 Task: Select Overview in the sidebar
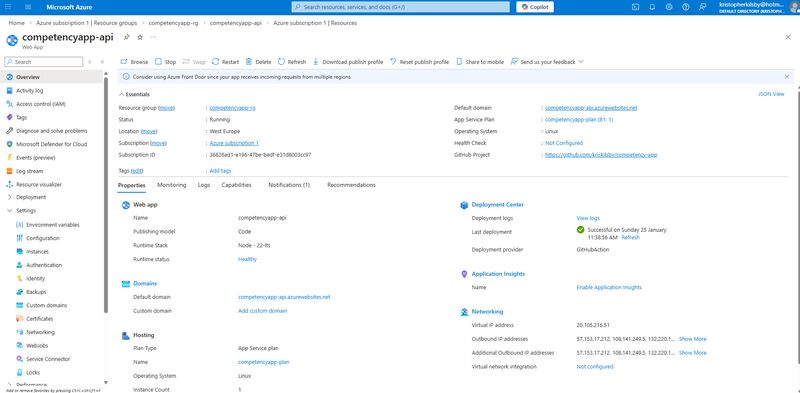(x=51, y=77)
